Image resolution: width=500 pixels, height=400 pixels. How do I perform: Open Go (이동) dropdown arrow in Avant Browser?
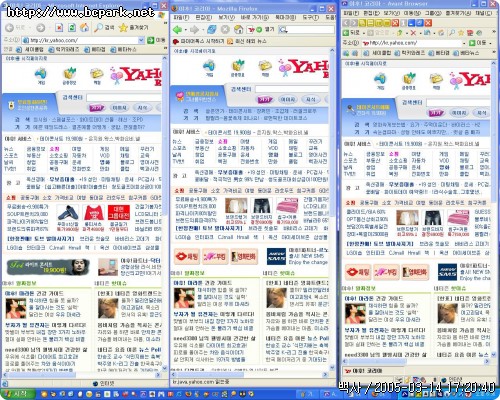point(490,43)
